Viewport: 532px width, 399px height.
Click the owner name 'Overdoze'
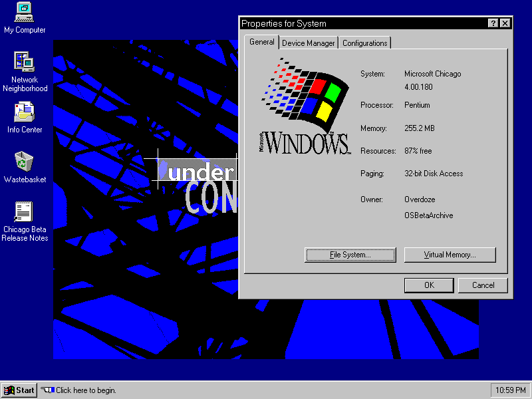pyautogui.click(x=420, y=199)
